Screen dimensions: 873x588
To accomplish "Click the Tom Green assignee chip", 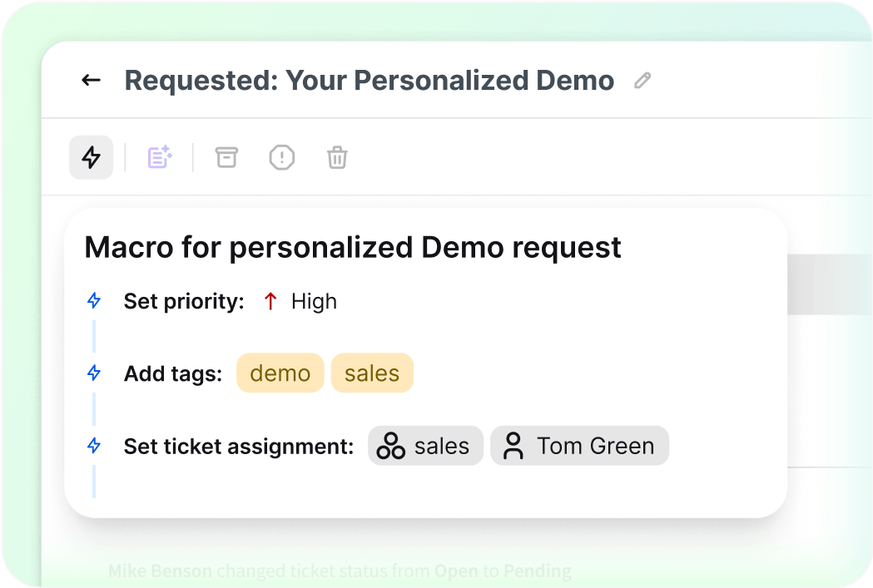I will click(579, 446).
